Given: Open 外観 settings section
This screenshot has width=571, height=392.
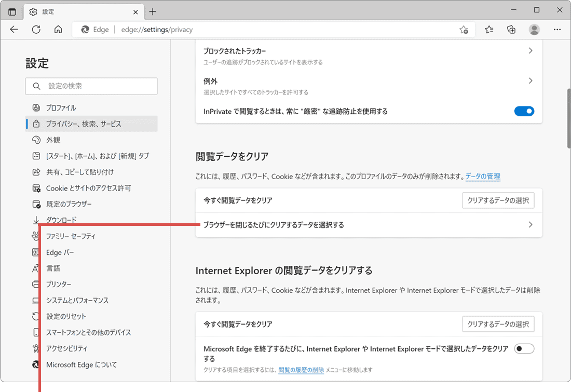Looking at the screenshot, I should 91,140.
